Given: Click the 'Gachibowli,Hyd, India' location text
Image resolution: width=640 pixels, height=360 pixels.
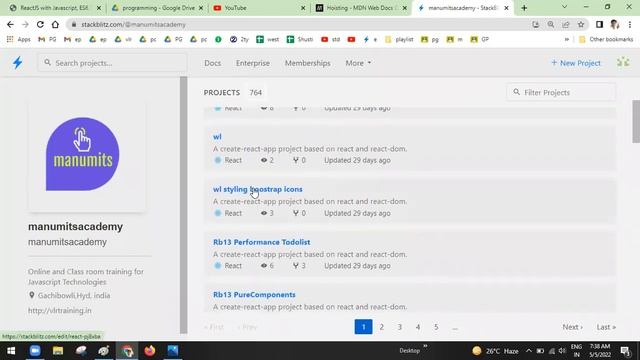Looking at the screenshot, I should [74, 295].
